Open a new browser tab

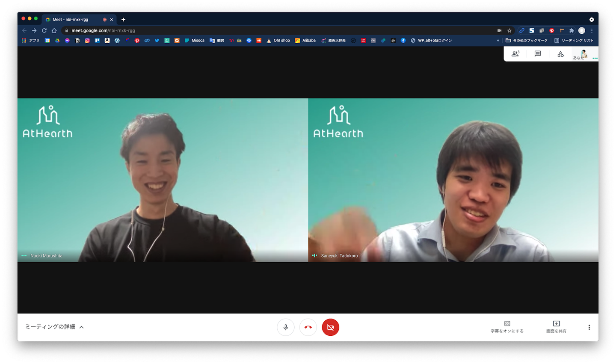click(x=123, y=20)
